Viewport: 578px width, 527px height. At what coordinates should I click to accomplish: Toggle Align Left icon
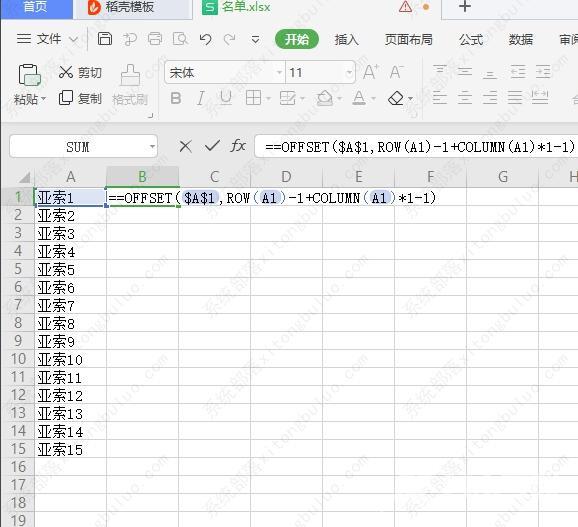click(440, 98)
